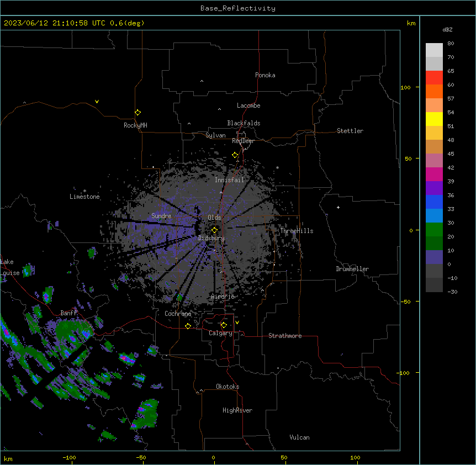Click the yellow diamond marker south of RedDeer
Screen dimensions: 476x465
(235, 155)
